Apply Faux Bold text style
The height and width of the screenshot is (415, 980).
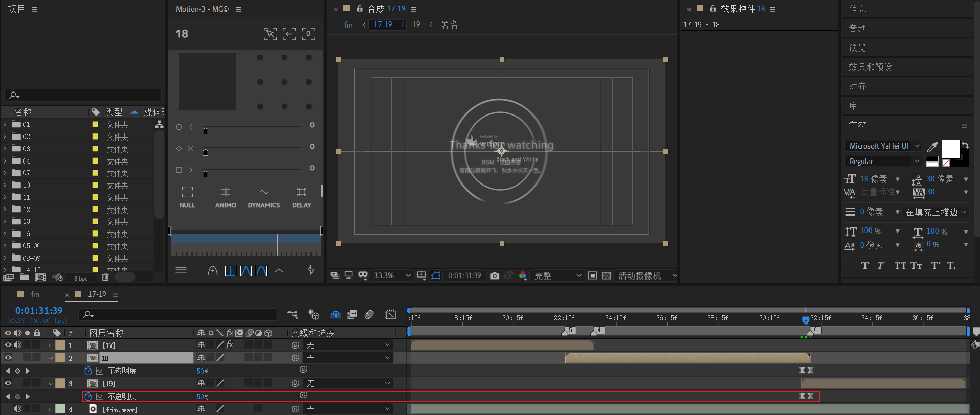point(865,265)
